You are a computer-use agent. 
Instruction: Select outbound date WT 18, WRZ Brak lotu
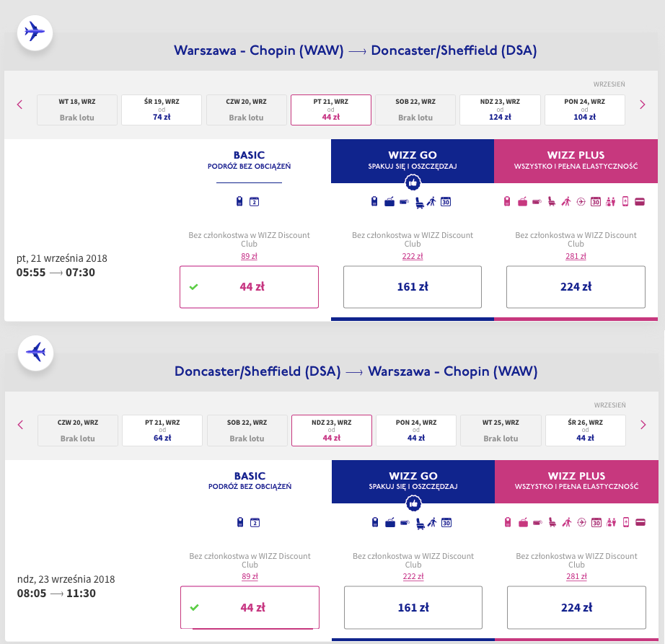76,110
